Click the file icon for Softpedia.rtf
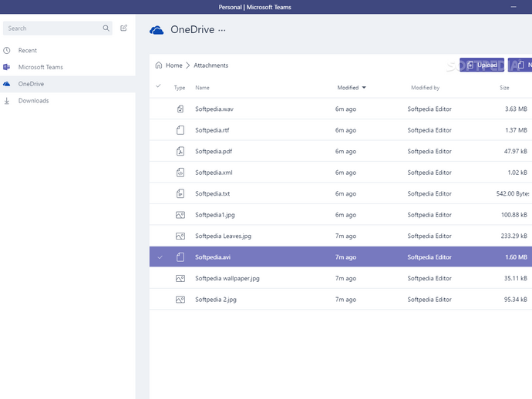 pyautogui.click(x=180, y=130)
